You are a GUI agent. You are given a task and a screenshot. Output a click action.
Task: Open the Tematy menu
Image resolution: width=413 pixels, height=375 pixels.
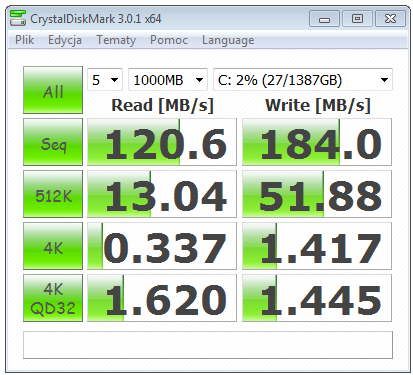(116, 40)
